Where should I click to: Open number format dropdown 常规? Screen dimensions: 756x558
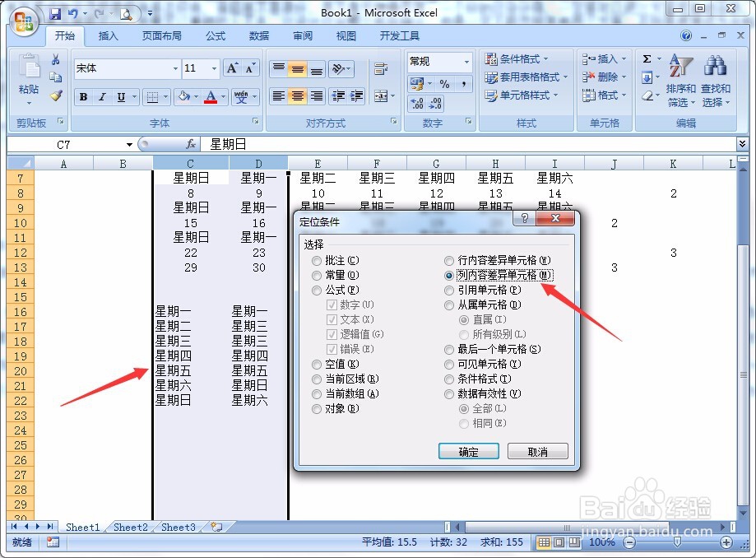point(466,62)
